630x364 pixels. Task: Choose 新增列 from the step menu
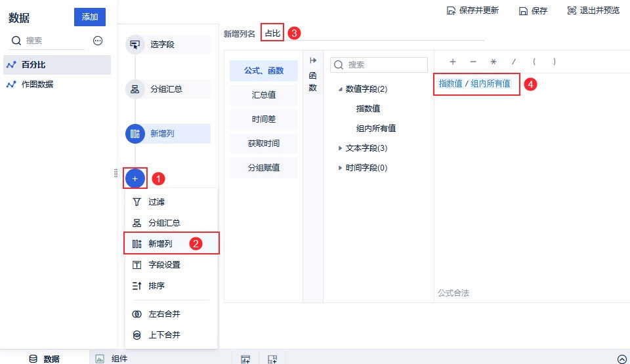(160, 244)
